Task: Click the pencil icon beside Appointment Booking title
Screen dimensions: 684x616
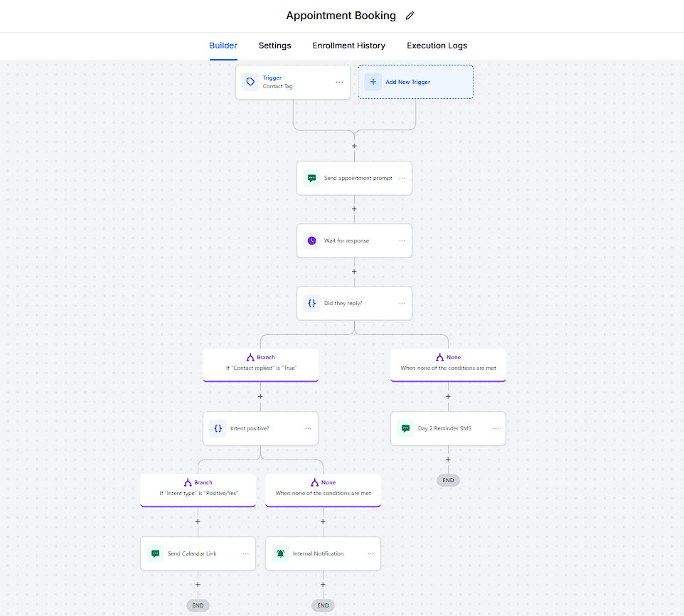Action: 410,16
